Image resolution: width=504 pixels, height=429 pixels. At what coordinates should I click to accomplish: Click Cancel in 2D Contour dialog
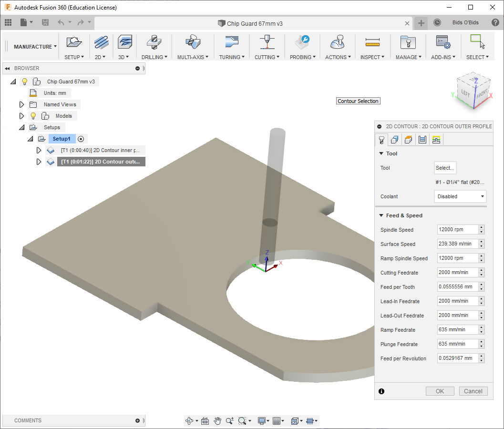(x=473, y=391)
